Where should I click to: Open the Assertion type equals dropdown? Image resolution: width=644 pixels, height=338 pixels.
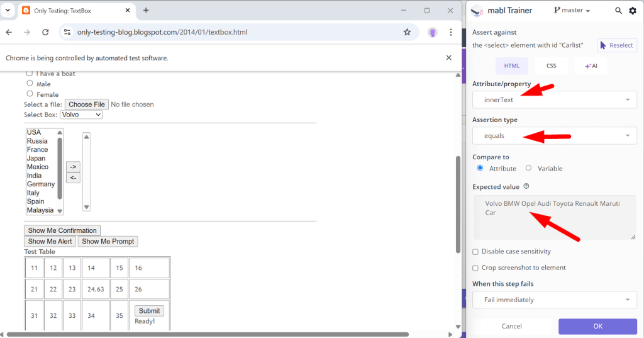click(555, 136)
